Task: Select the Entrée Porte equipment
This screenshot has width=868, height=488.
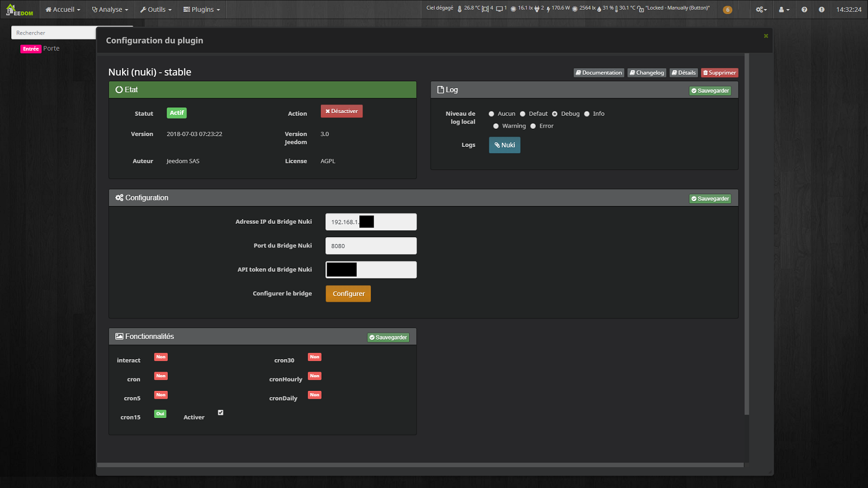Action: tap(40, 49)
